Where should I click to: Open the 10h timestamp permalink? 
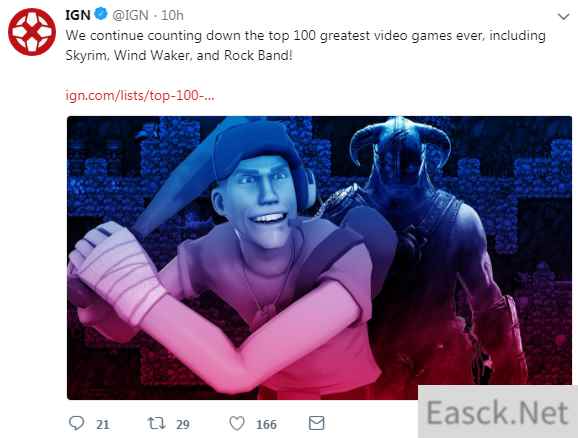[172, 15]
